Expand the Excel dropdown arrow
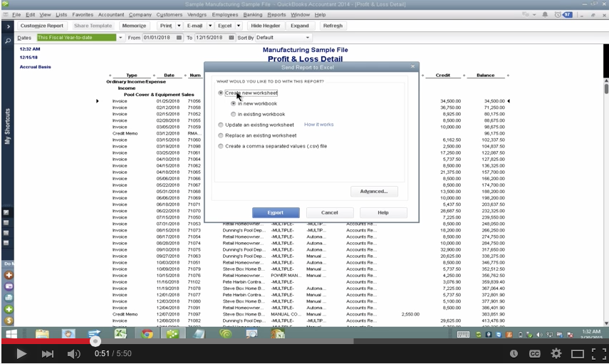The image size is (609, 364). tap(239, 26)
